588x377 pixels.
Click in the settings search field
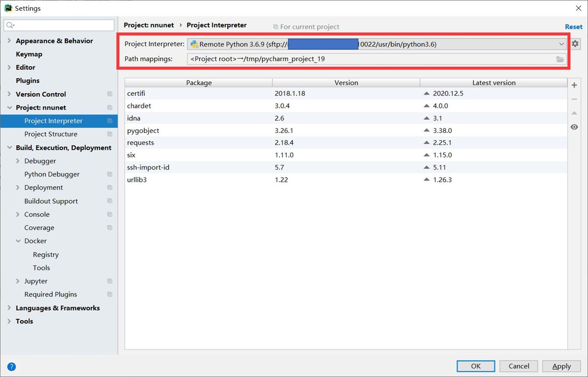[59, 25]
